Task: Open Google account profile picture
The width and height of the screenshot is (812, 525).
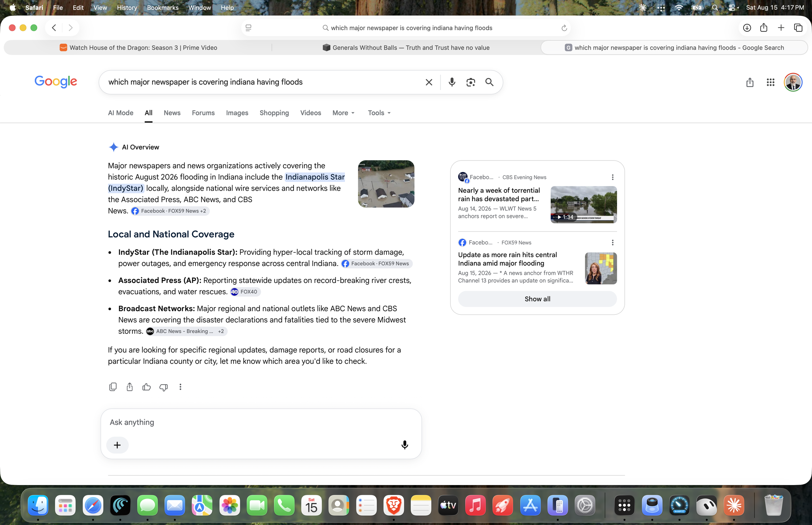Action: coord(793,82)
